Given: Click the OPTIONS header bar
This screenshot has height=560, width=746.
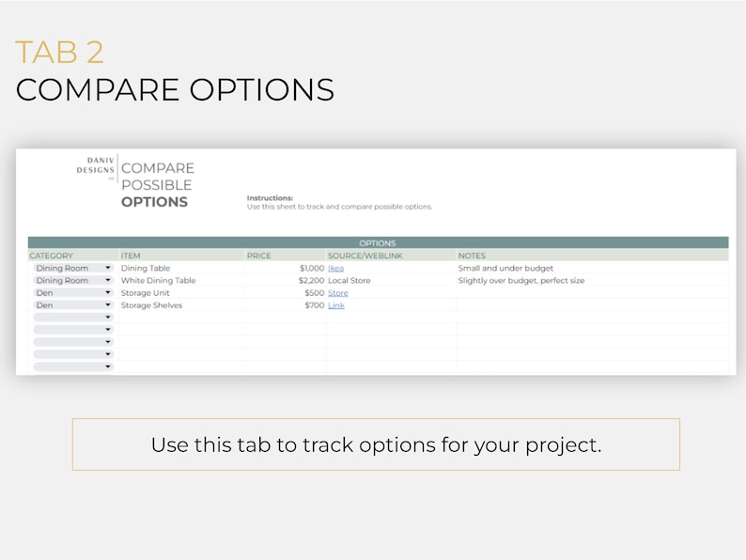Looking at the screenshot, I should pyautogui.click(x=379, y=242).
